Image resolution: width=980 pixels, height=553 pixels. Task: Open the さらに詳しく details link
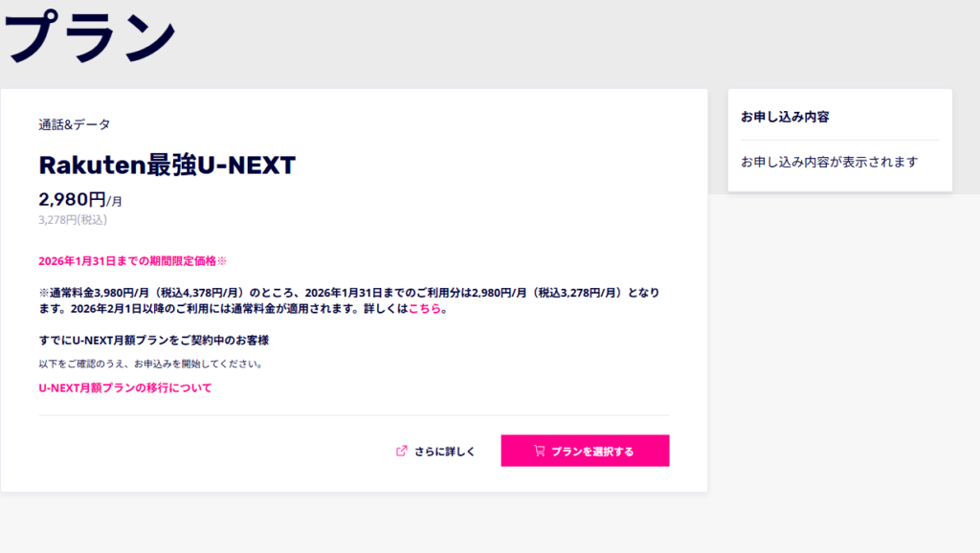(x=444, y=452)
